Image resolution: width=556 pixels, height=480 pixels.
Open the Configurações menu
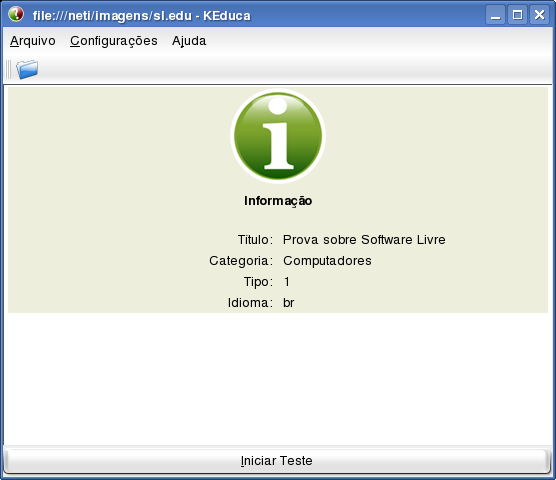click(x=113, y=41)
